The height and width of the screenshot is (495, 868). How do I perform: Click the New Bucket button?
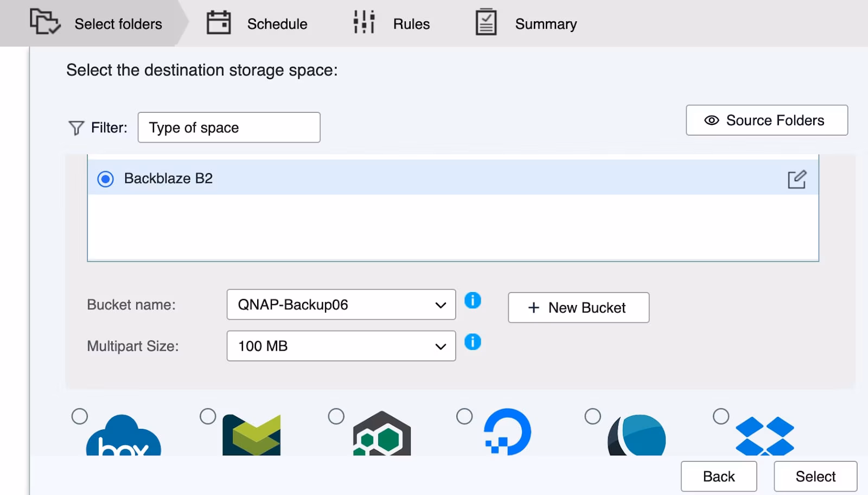click(578, 308)
